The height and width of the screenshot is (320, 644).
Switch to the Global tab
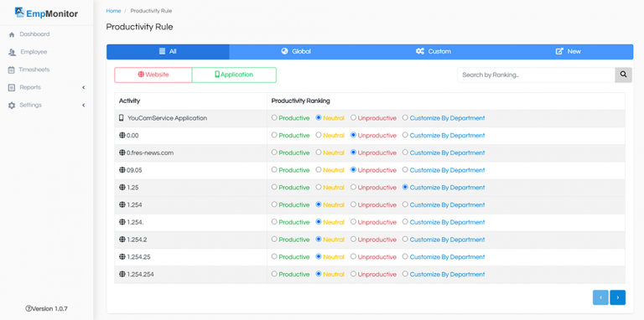296,52
